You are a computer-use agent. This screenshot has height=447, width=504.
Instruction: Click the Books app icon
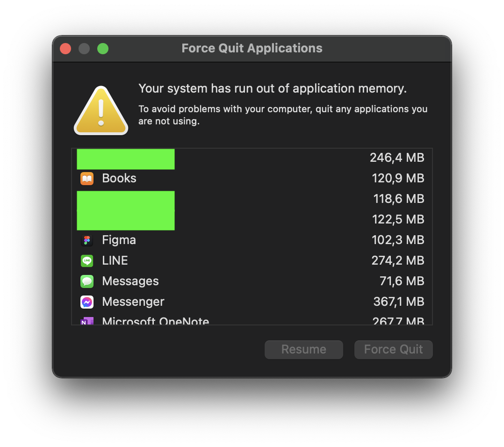(87, 179)
